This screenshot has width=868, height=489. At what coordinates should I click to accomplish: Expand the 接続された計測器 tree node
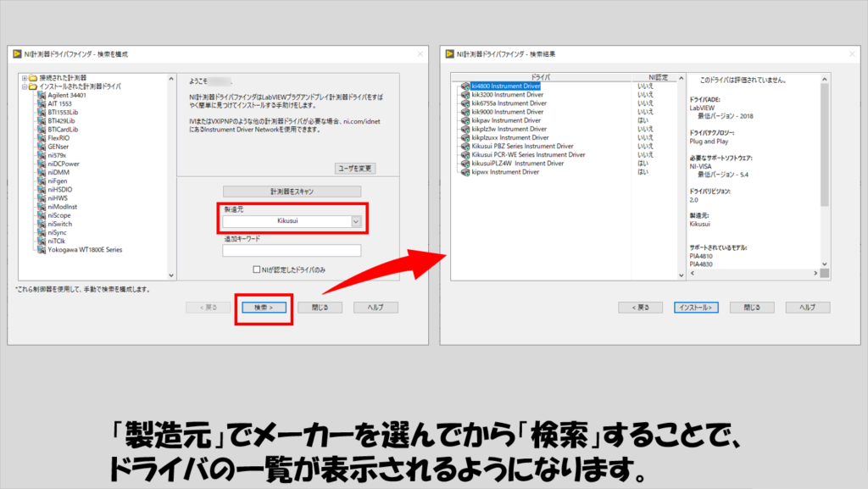pos(25,78)
